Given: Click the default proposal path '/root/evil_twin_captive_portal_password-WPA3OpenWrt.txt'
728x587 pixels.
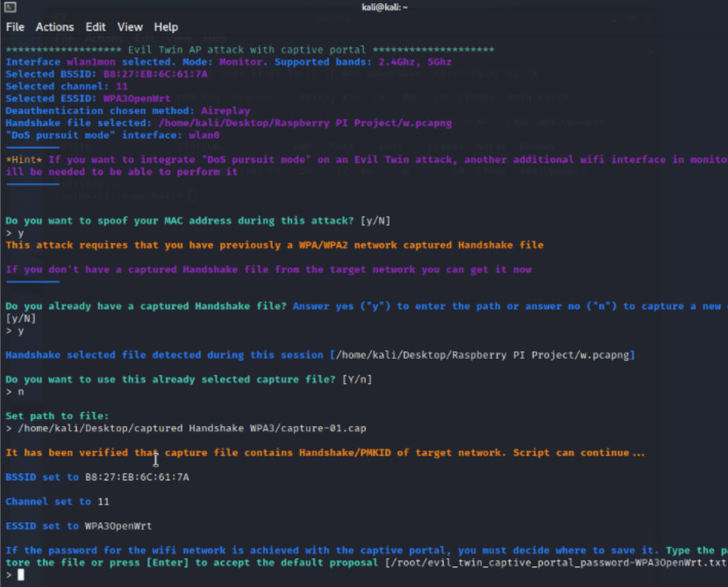Looking at the screenshot, I should (x=558, y=563).
